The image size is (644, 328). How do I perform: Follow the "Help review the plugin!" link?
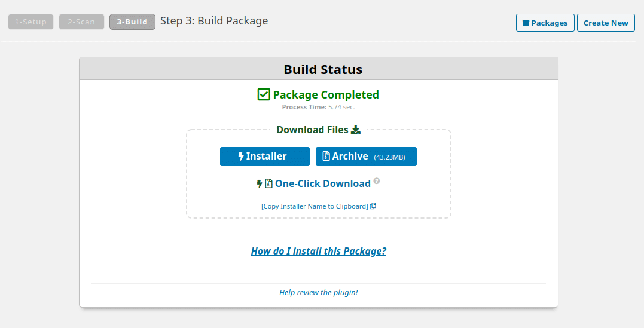pyautogui.click(x=319, y=293)
